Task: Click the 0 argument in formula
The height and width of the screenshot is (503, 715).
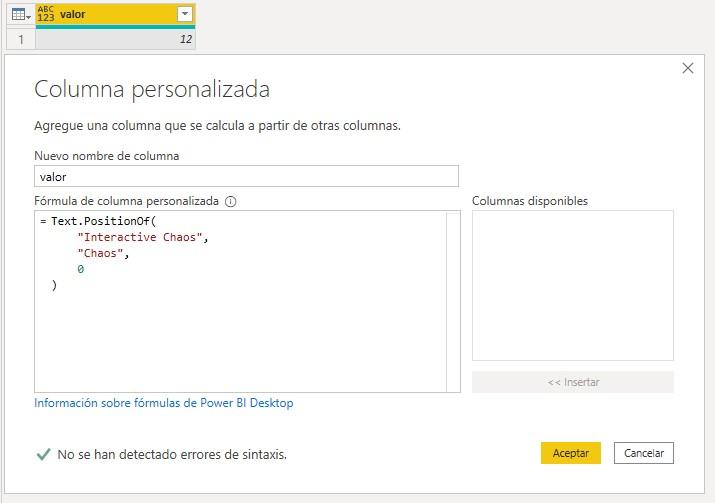Action: (81, 270)
